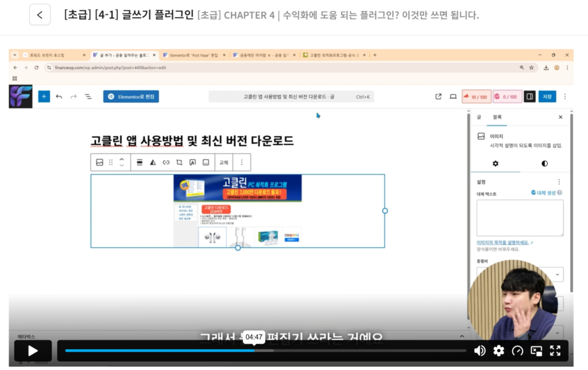Insert link on image block

166,162
